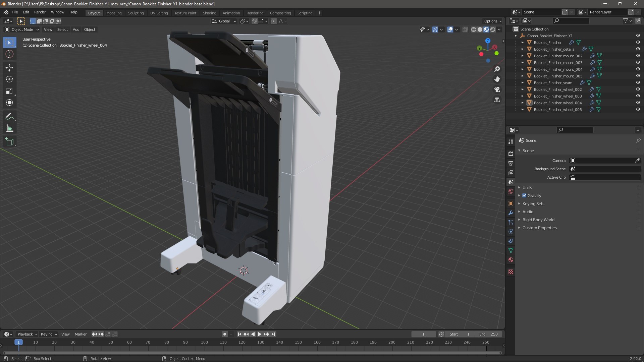Screen dimensions: 644x362
Task: Hide Canon_Booklet_Finisher_Y1 collection
Action: [x=638, y=36]
